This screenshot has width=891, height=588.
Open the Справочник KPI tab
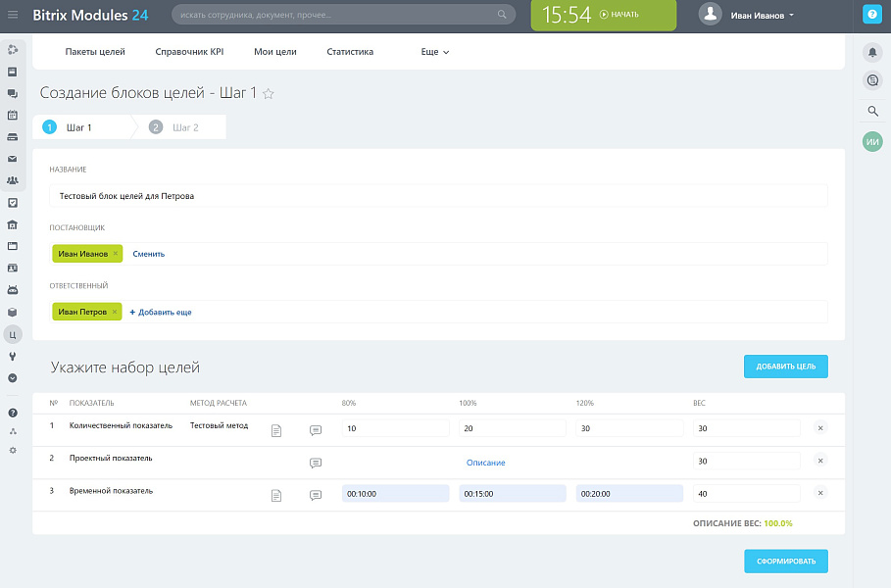[x=189, y=52]
